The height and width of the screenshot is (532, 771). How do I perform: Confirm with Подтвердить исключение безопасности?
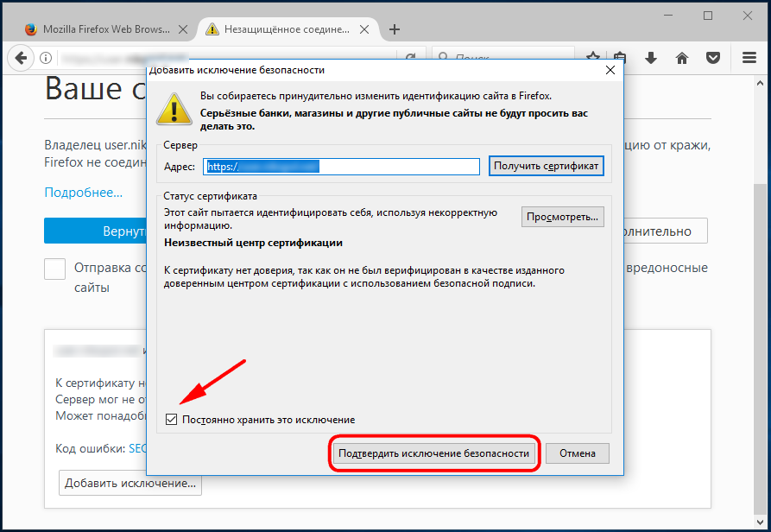pyautogui.click(x=433, y=453)
